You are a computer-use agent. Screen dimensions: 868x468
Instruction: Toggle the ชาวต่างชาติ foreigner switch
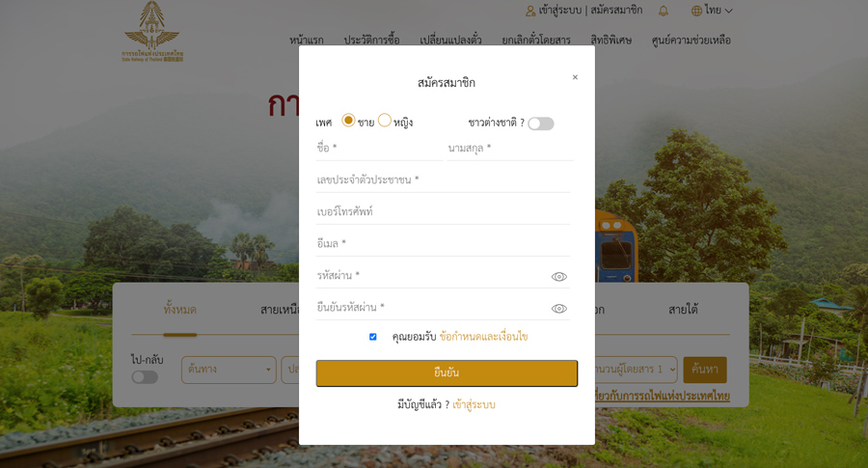click(541, 124)
